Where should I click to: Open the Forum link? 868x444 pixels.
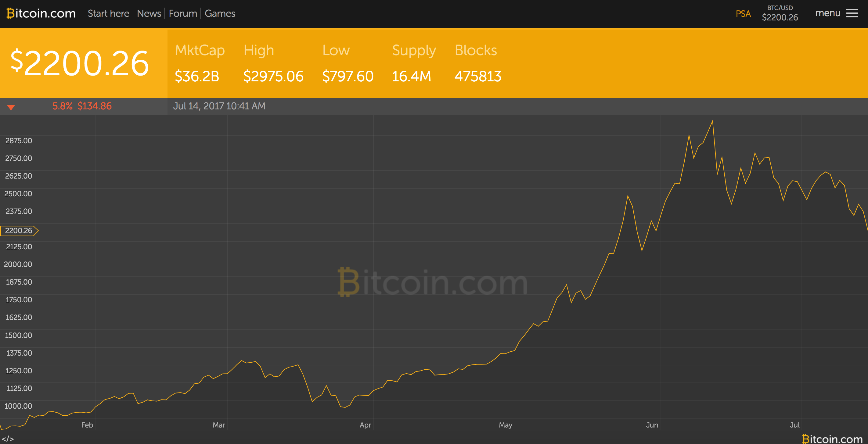click(183, 13)
